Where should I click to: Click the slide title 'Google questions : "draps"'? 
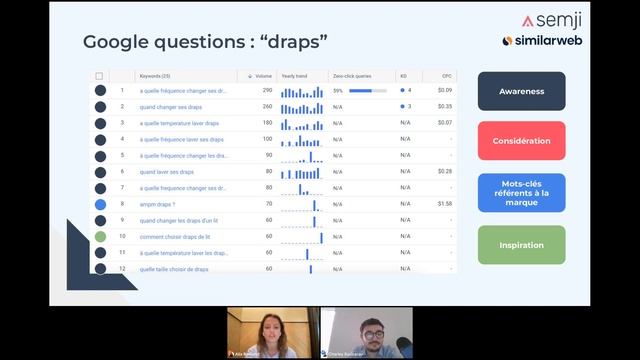coord(205,42)
